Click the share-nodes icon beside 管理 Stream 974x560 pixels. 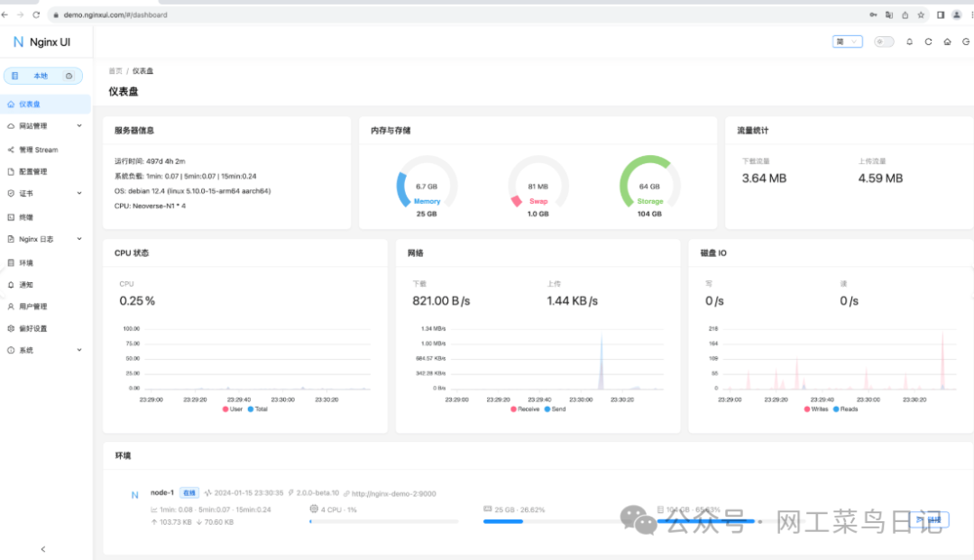click(x=11, y=150)
